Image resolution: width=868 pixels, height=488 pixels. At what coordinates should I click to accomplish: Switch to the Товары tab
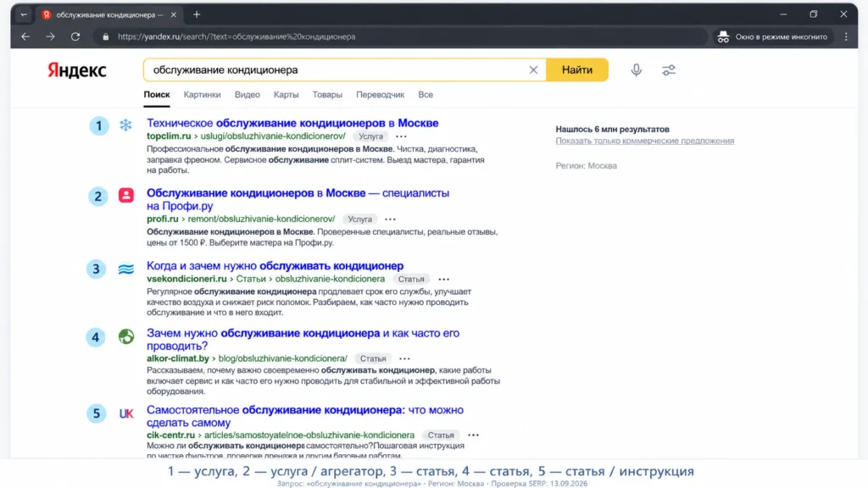[327, 95]
